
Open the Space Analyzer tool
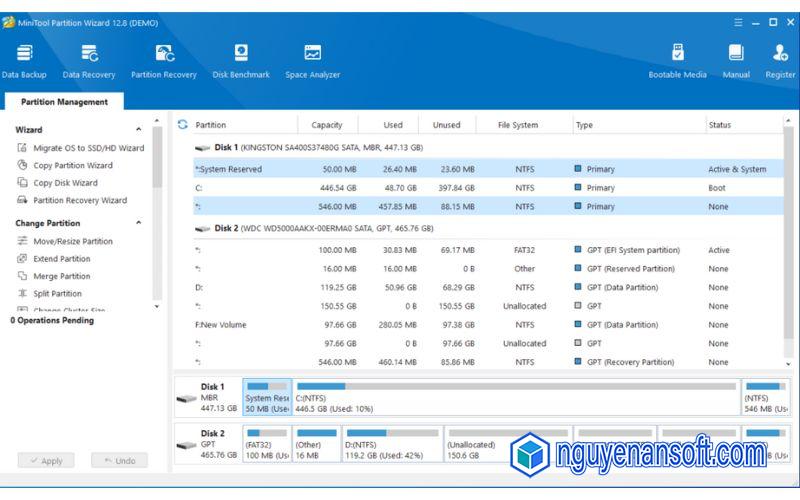coord(312,61)
